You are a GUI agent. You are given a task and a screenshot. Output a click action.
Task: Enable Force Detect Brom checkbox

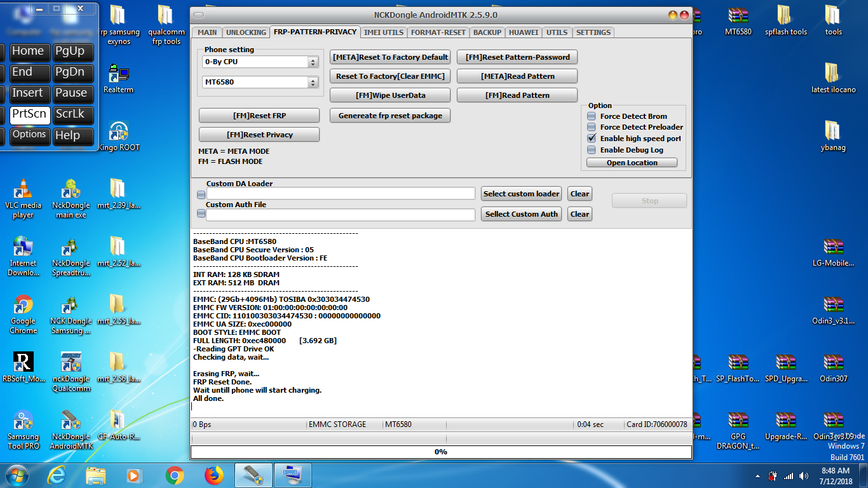point(592,116)
